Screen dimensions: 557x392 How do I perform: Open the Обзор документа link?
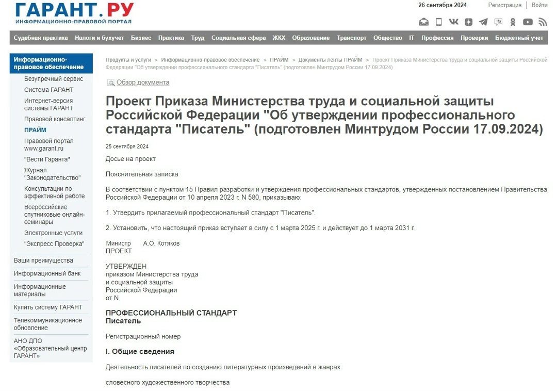click(143, 83)
